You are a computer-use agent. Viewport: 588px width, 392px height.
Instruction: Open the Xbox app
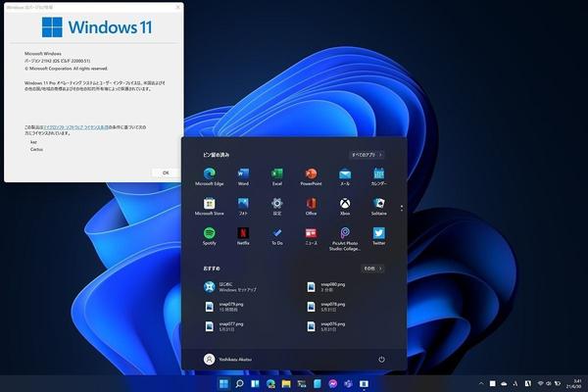345,207
